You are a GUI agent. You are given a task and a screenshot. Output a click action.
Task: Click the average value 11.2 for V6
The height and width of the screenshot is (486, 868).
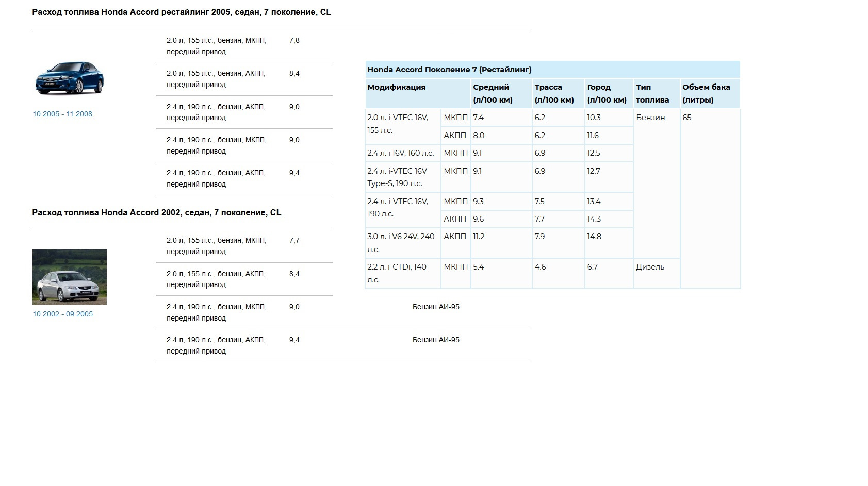click(479, 237)
